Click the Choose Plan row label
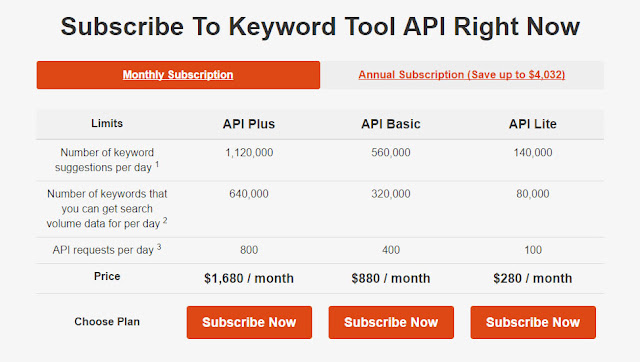 click(107, 322)
